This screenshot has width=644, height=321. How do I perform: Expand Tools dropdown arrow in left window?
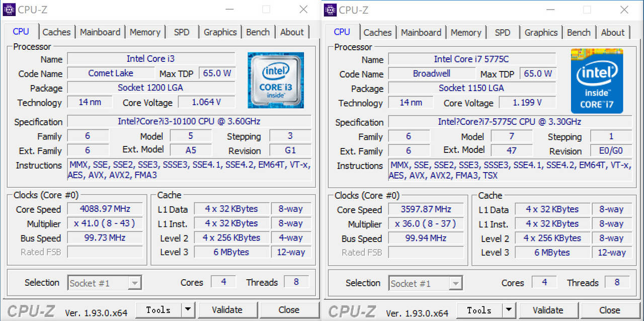tap(188, 310)
